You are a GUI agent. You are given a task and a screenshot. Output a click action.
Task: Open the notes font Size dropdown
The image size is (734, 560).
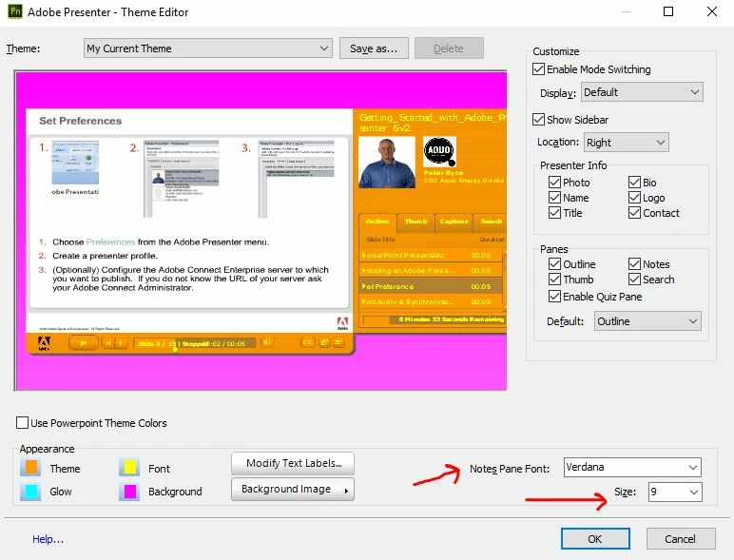[675, 492]
